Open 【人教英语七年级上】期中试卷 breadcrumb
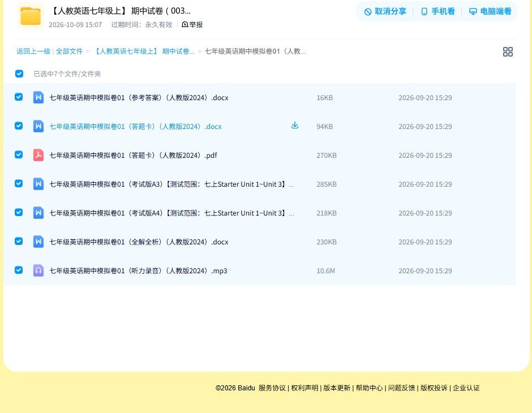Image resolution: width=532 pixels, height=413 pixels. [x=144, y=51]
